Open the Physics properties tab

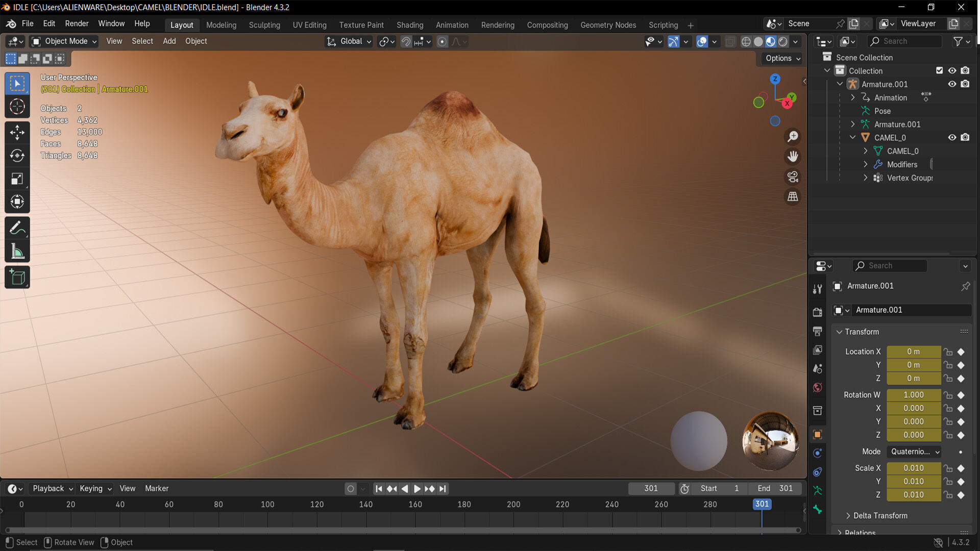(x=818, y=453)
